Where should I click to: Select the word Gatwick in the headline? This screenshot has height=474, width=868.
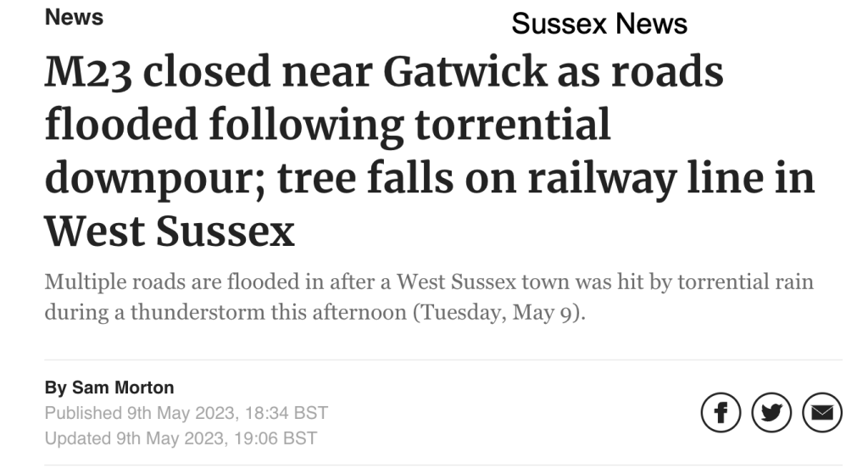pos(465,72)
